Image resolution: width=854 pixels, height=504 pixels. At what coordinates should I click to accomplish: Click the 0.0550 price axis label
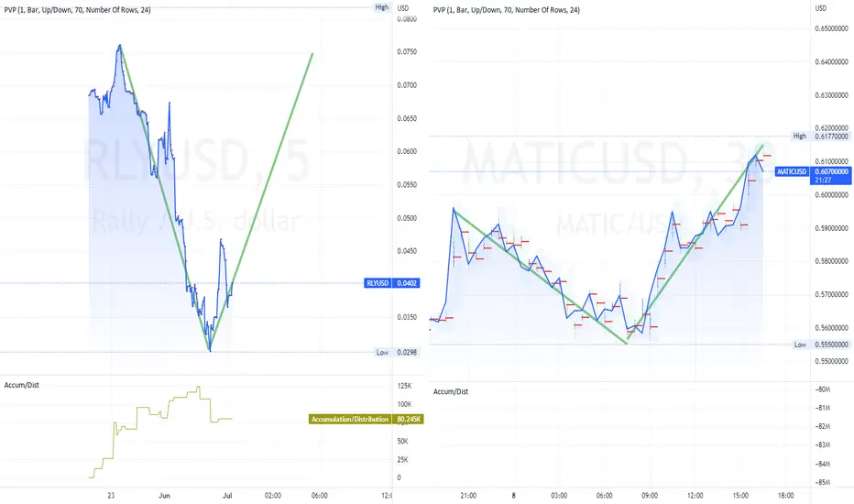407,185
